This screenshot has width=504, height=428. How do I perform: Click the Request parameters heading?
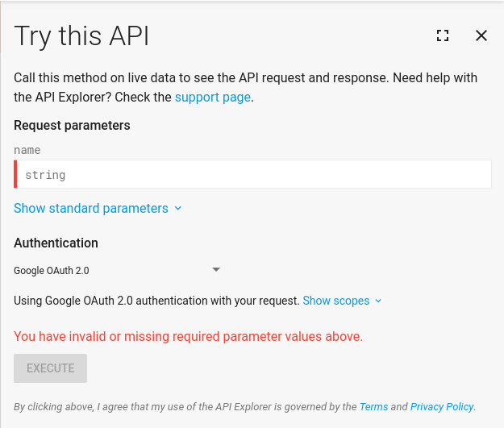[72, 125]
